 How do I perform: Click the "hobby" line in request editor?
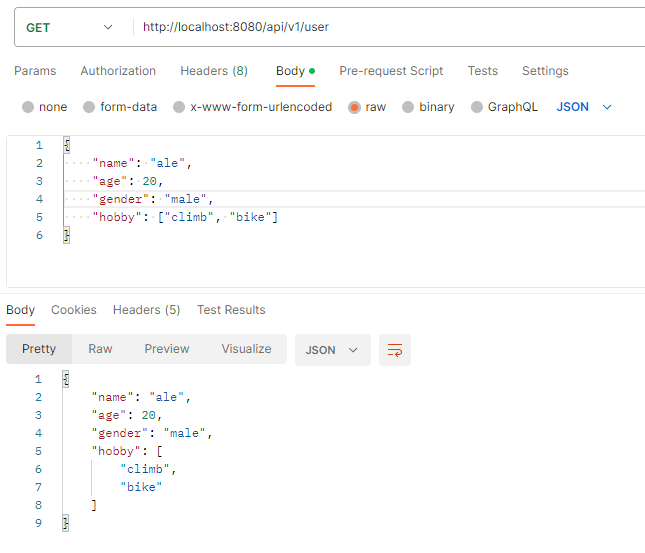click(x=185, y=217)
